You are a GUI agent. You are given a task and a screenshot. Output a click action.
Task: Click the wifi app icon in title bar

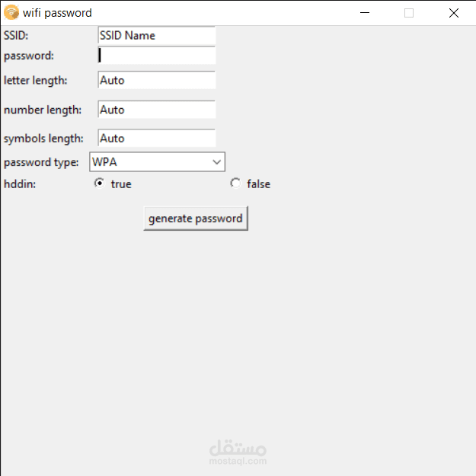[11, 13]
